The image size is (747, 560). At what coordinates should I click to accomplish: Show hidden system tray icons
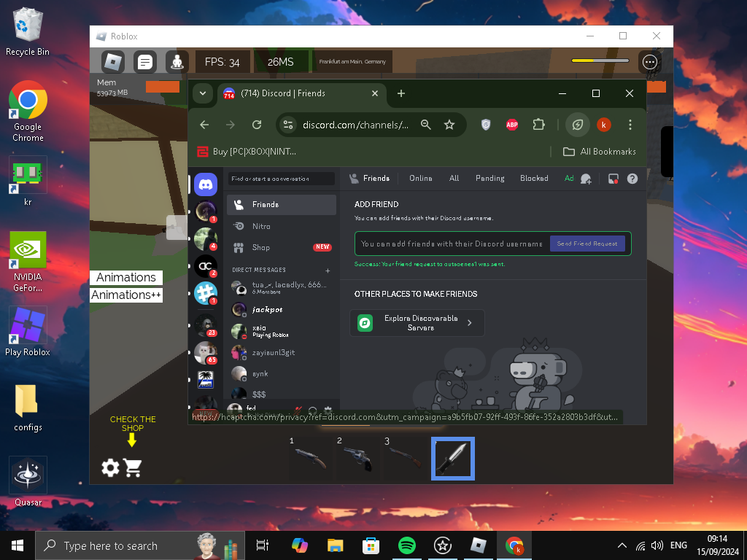tap(622, 545)
